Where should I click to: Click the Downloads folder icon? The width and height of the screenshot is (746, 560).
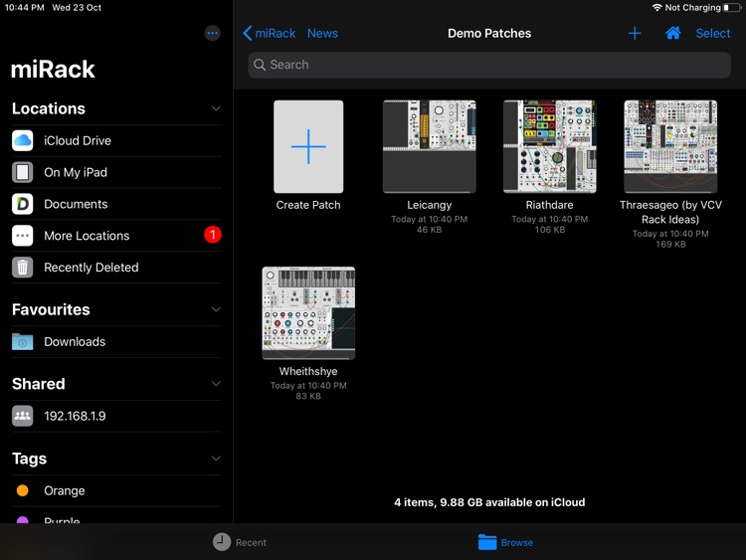[22, 341]
